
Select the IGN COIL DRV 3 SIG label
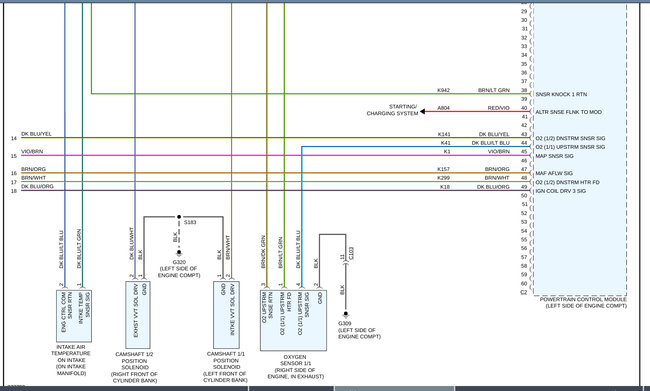(x=560, y=191)
